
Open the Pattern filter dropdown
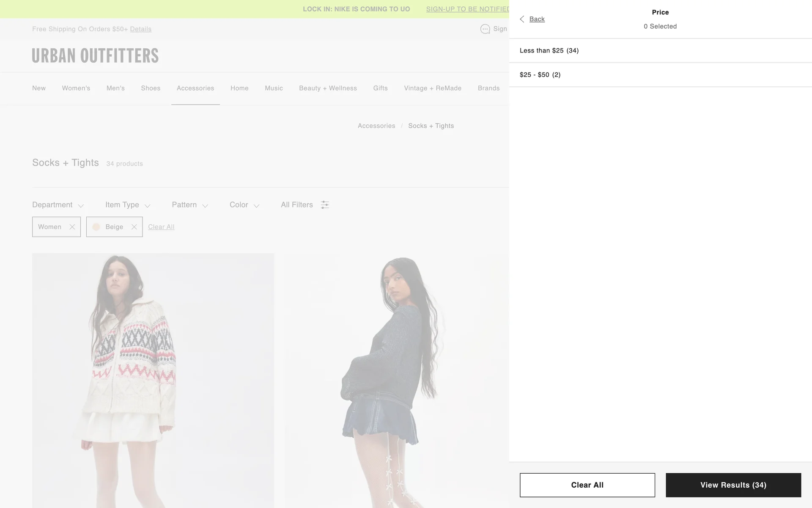(190, 205)
